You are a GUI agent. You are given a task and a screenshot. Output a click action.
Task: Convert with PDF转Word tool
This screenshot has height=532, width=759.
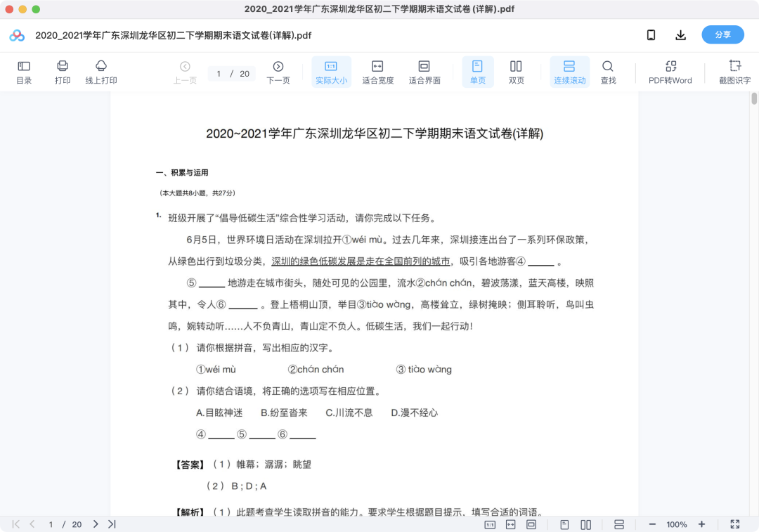coord(670,72)
